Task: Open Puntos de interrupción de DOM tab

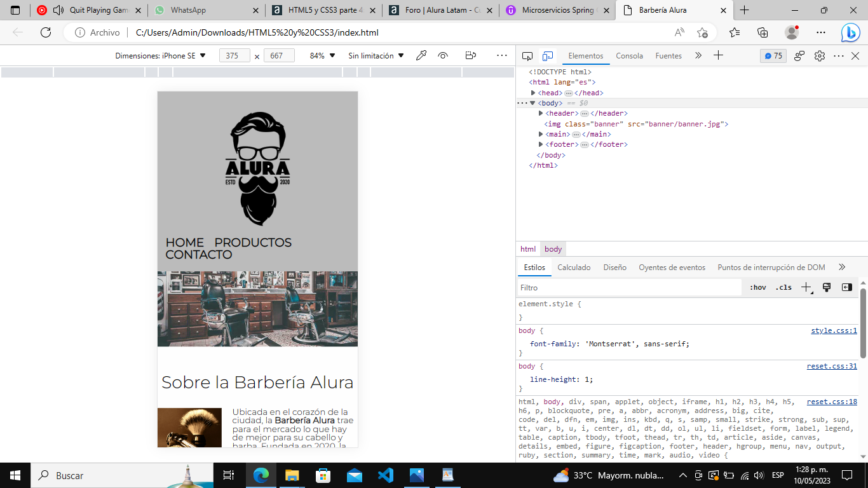Action: 771,268
